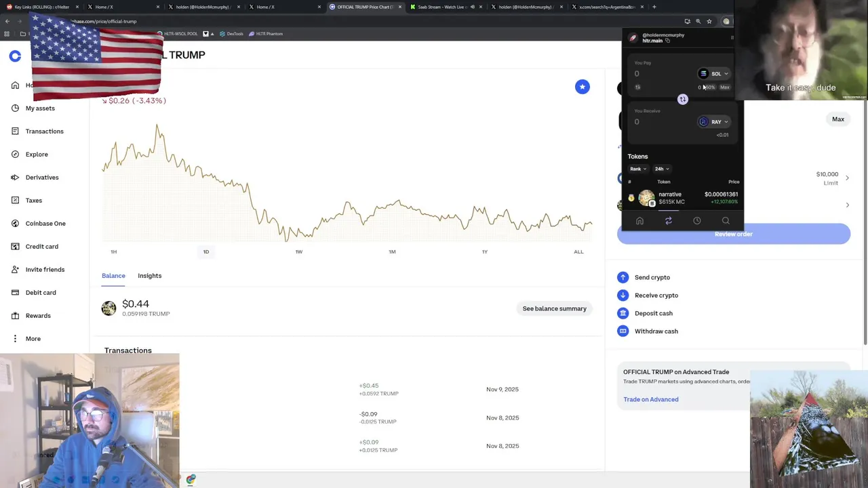
Task: Open the Rank sort dropdown
Action: coord(637,169)
